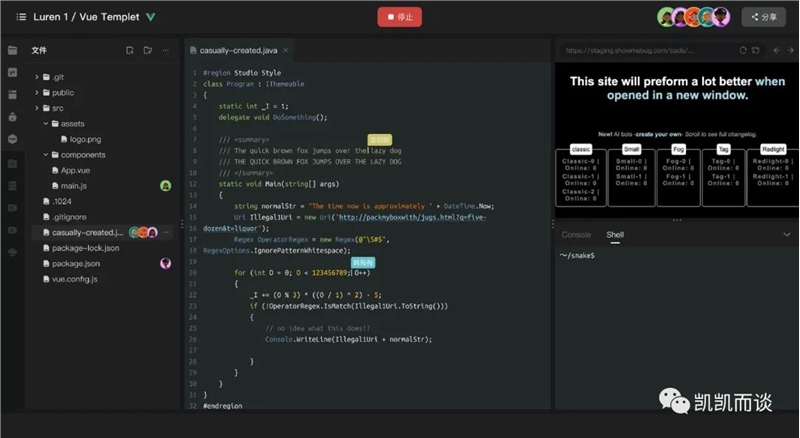Collapse the assets folder
Image resolution: width=800 pixels, height=438 pixels.
coord(45,124)
